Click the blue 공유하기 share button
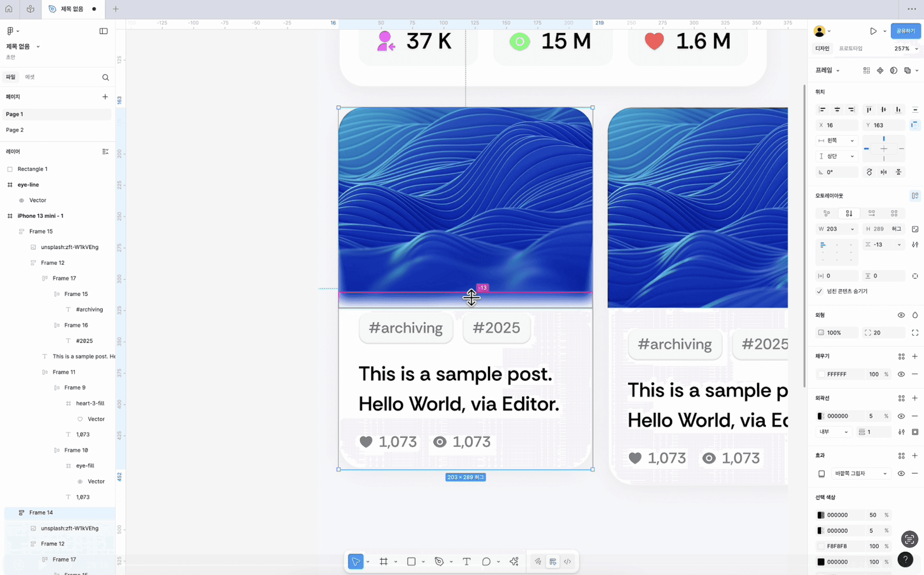The width and height of the screenshot is (924, 575). click(905, 31)
